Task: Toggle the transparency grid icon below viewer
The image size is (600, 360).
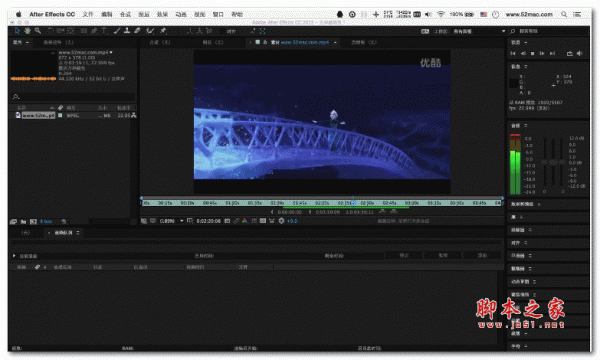Action: click(x=263, y=221)
